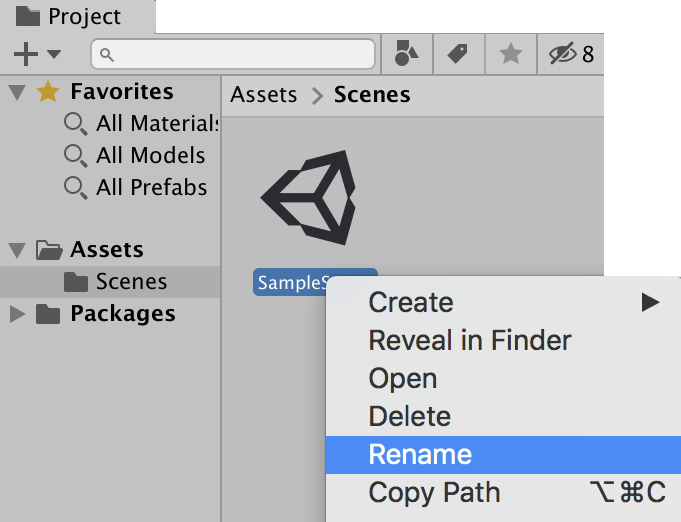The width and height of the screenshot is (681, 522).
Task: Select All Prefabs saved search
Action: tap(151, 188)
